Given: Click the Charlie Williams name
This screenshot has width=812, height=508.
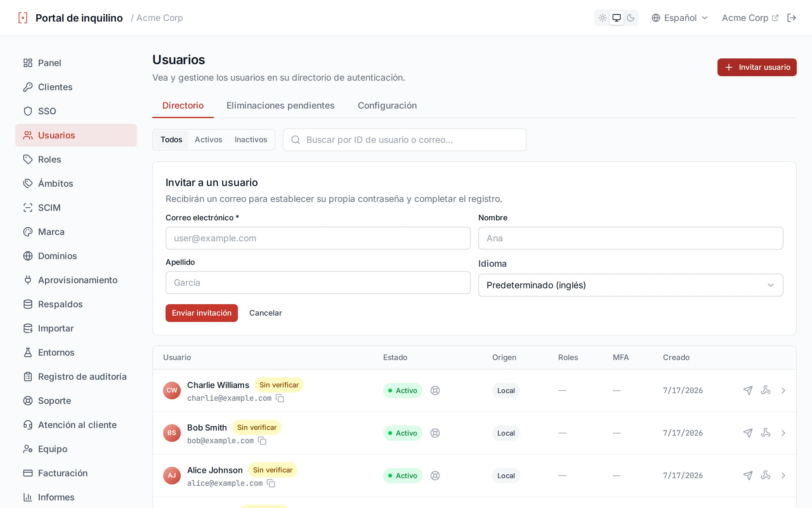Looking at the screenshot, I should [218, 385].
